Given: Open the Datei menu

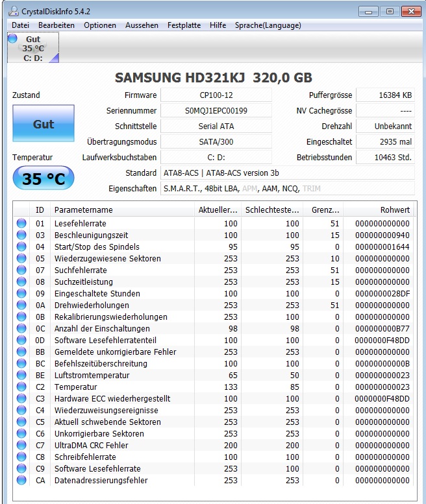Looking at the screenshot, I should pyautogui.click(x=20, y=25).
